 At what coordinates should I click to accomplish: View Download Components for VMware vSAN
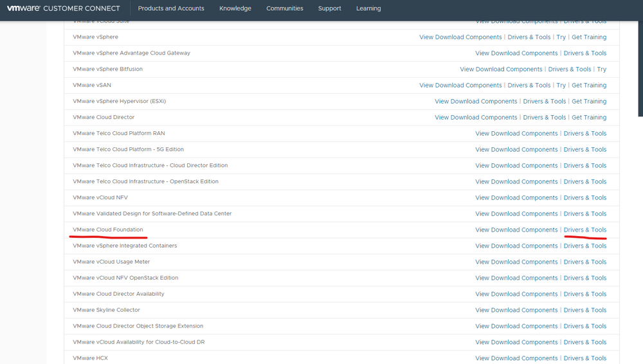point(460,85)
